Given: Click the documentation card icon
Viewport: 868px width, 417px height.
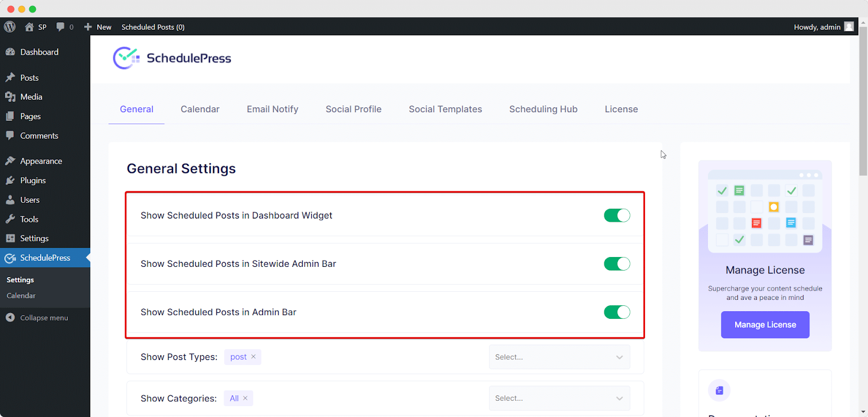Looking at the screenshot, I should point(719,390).
